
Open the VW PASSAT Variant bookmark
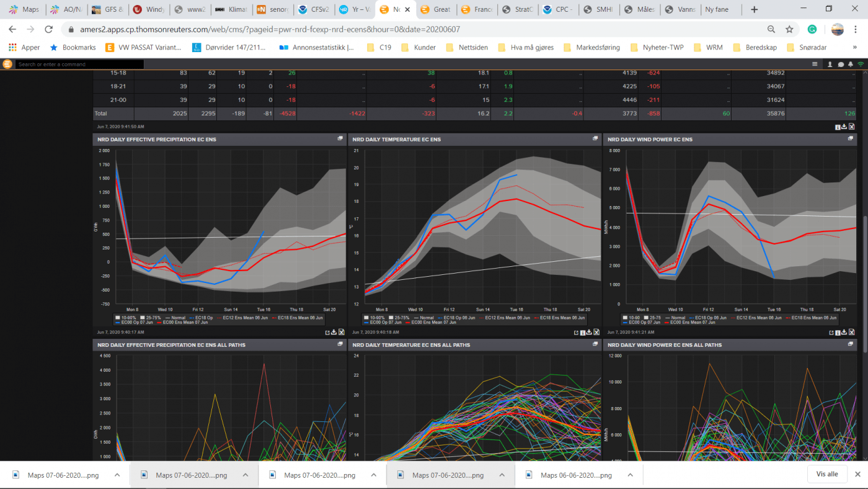click(143, 47)
